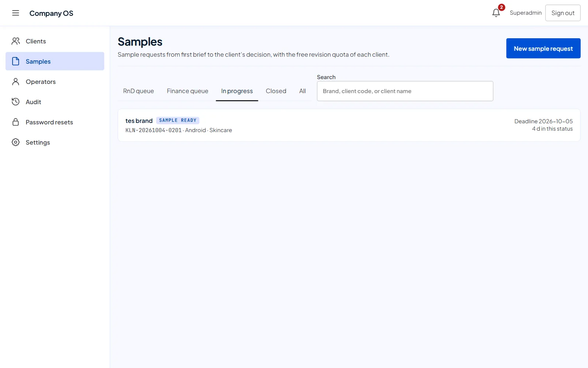Show the All samples tab
588x368 pixels.
302,91
